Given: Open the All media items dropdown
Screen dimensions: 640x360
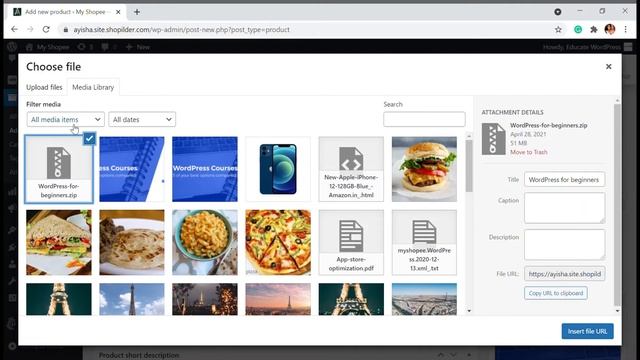Looking at the screenshot, I should point(66,120).
